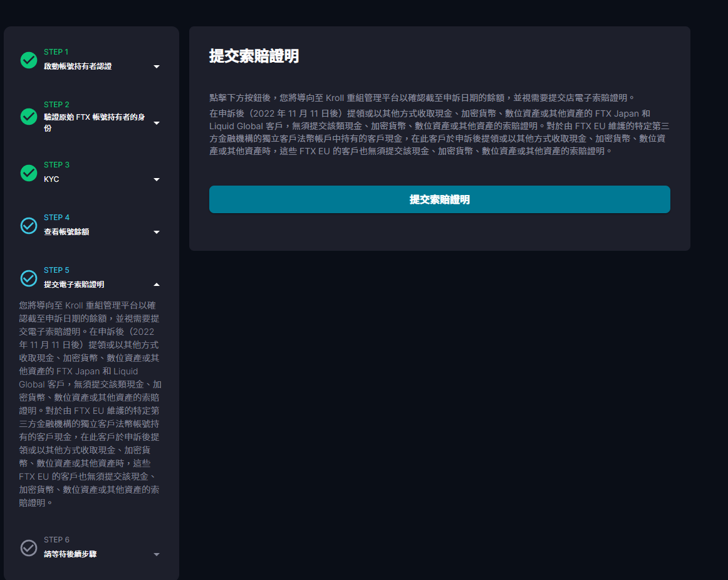Screen dimensions: 728x580
Task: Click the STEP 4 label text
Action: coord(56,218)
